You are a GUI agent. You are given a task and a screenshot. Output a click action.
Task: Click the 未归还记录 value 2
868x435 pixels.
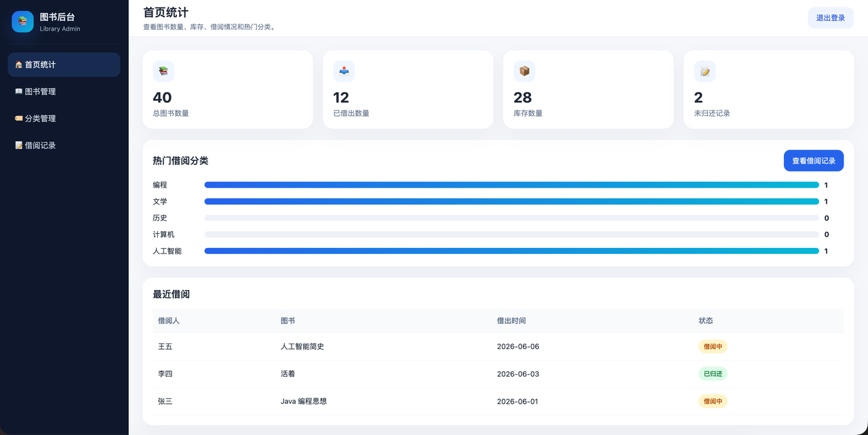698,98
